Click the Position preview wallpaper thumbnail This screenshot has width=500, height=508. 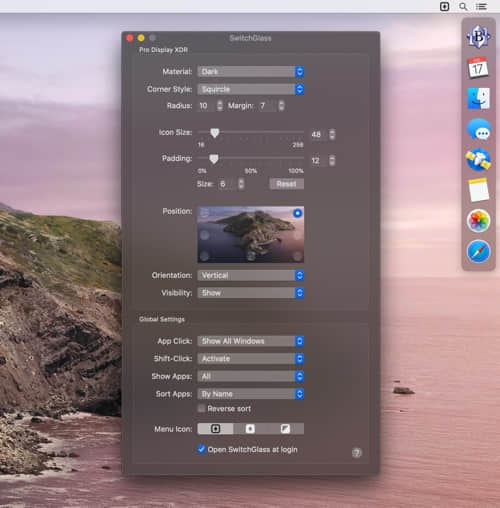point(251,234)
